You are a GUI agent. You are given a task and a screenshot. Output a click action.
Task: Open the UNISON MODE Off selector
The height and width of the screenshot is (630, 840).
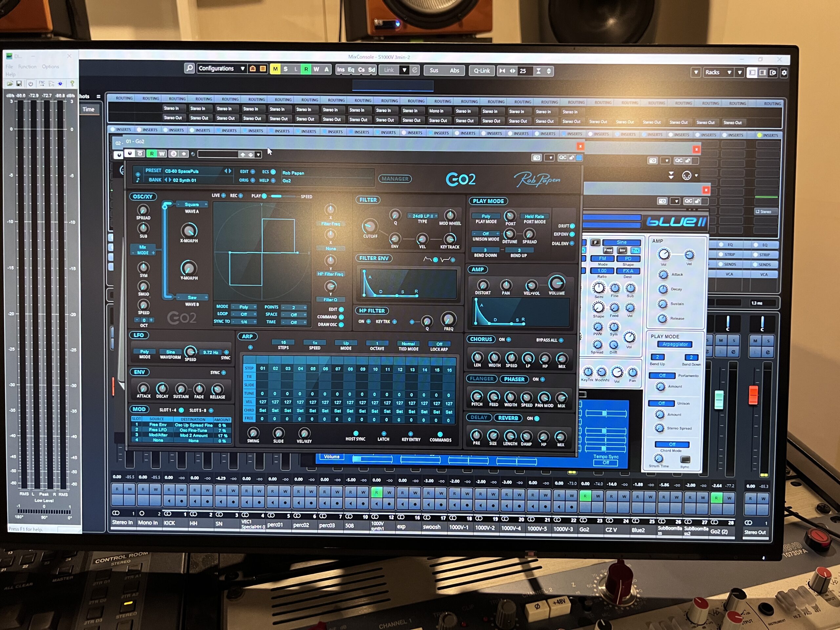point(486,234)
